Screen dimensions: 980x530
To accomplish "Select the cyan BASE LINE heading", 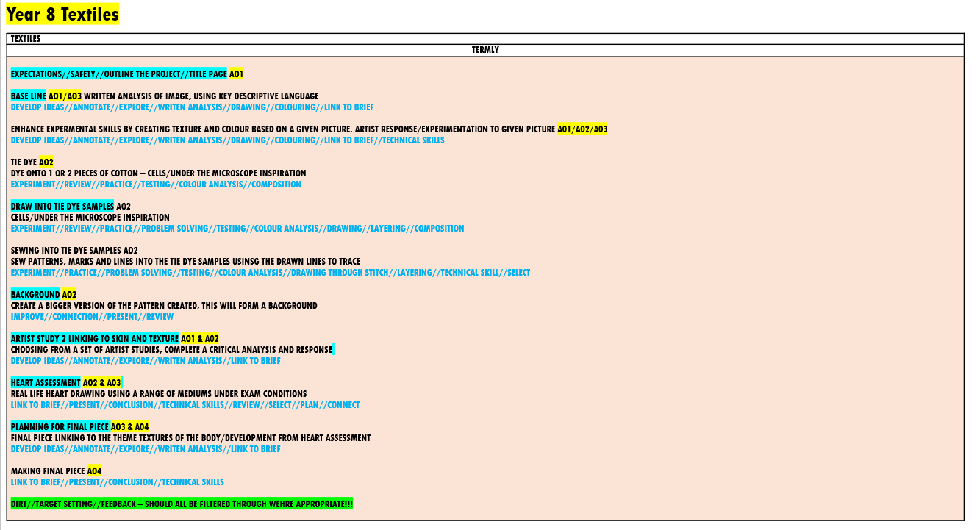I will coord(29,96).
